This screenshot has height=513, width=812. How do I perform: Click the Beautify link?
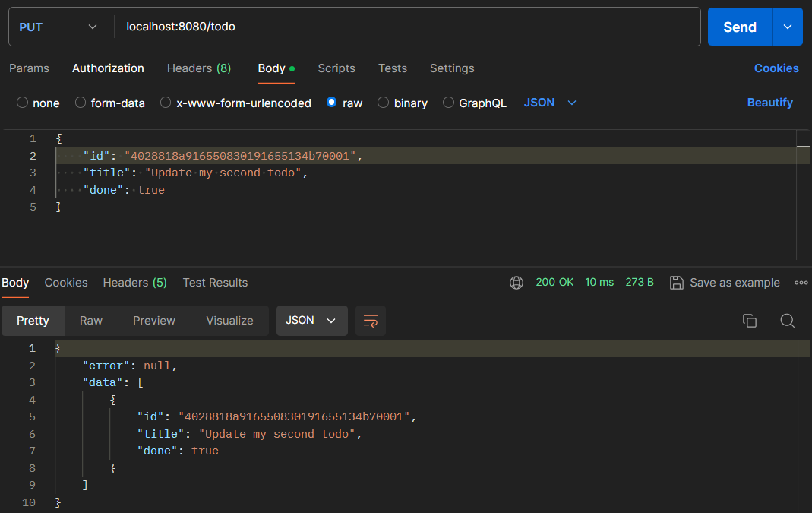click(769, 103)
